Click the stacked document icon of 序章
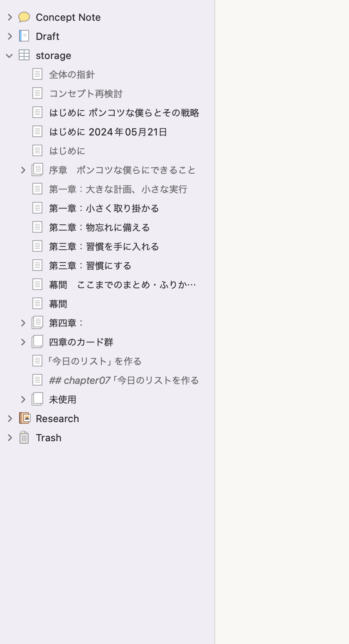Screen dimensions: 349x644 [x=37, y=169]
